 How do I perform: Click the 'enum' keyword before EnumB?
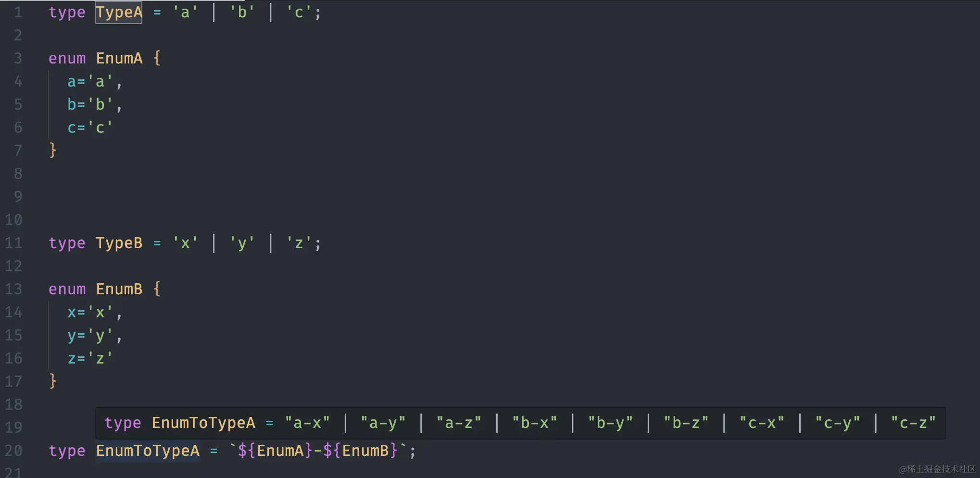click(67, 289)
